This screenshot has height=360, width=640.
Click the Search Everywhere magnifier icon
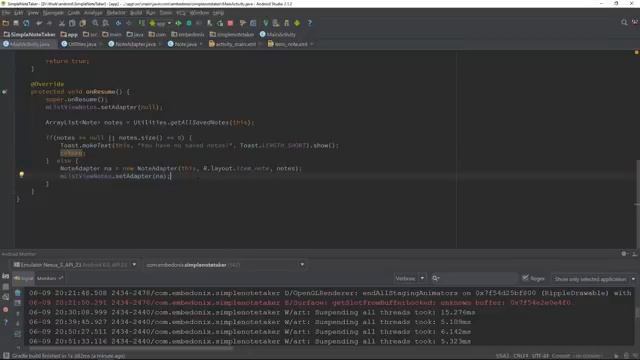click(x=624, y=22)
